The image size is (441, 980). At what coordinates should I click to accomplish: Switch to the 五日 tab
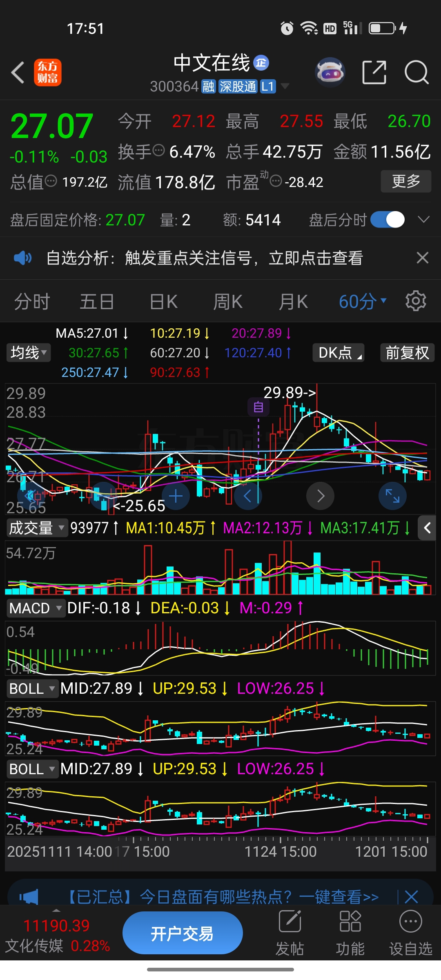97,302
